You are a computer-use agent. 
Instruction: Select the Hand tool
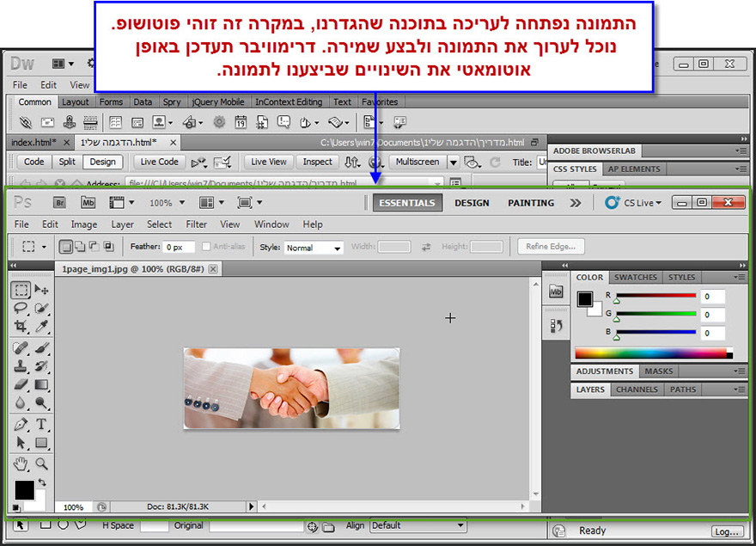[21, 464]
